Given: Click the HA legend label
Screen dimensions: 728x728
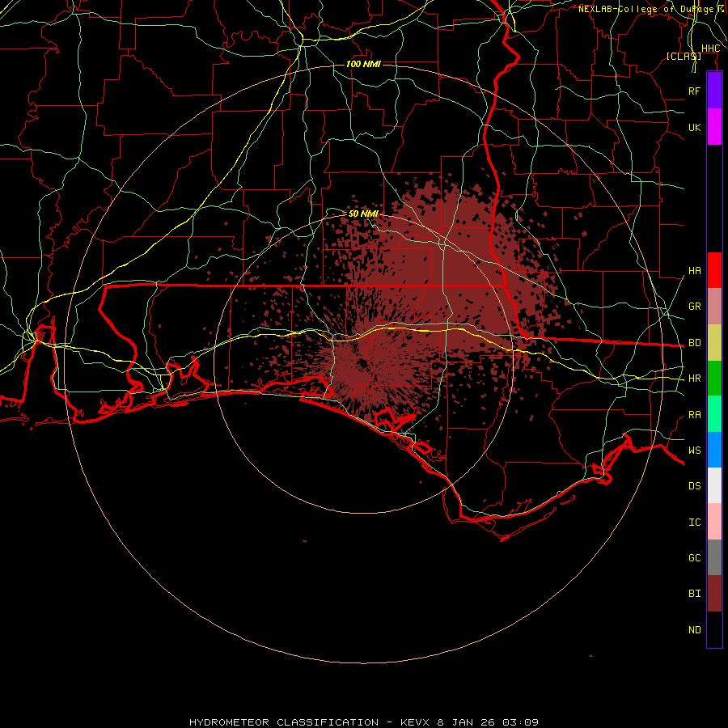Looking at the screenshot, I should click(x=694, y=270).
